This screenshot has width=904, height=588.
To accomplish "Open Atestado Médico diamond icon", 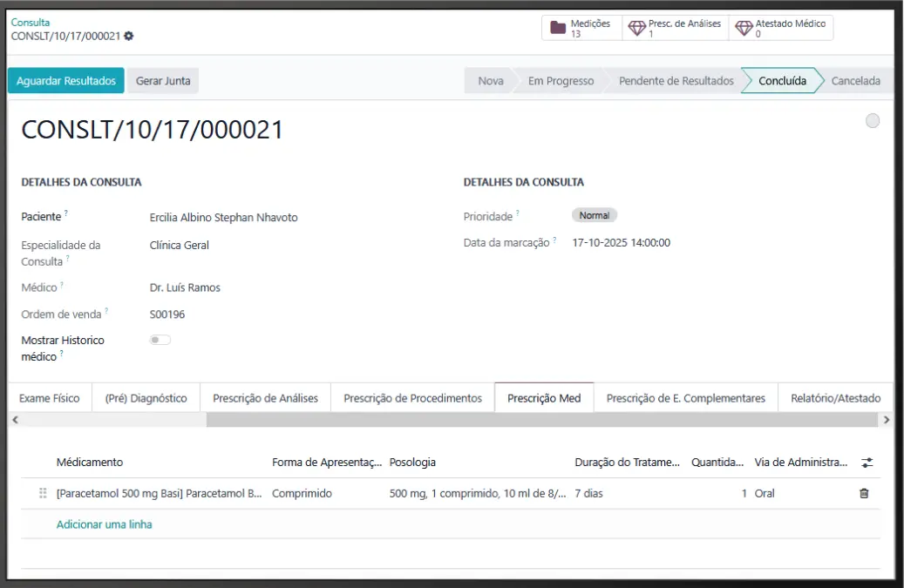I will 744,28.
